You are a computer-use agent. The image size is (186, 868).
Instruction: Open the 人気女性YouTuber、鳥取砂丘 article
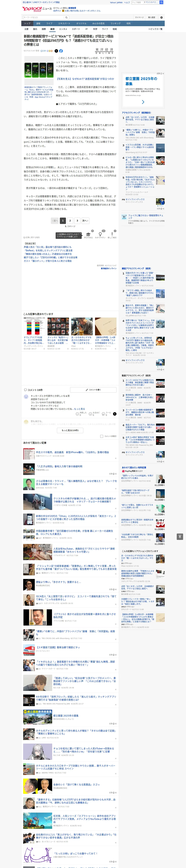click(x=84, y=550)
